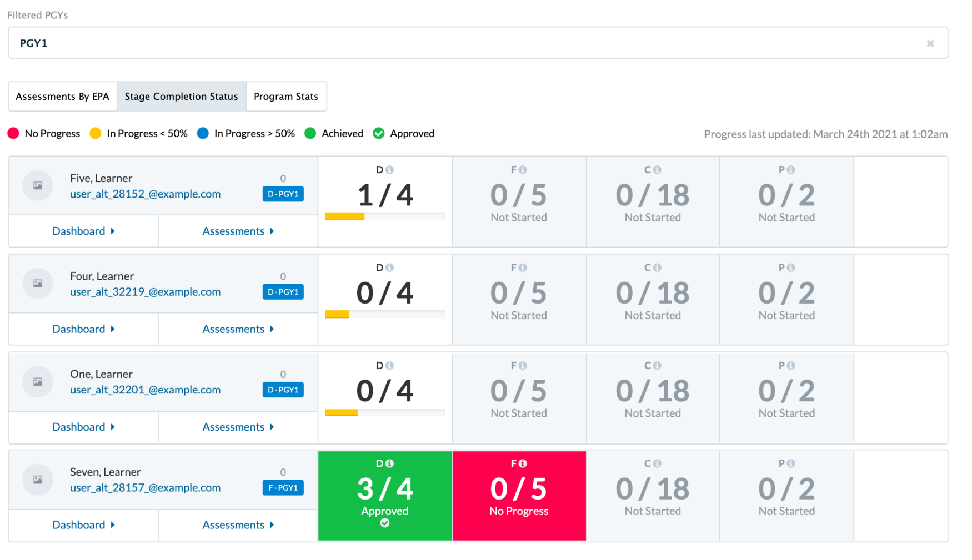Click the F·PGY1 badge for Seven, Learner
The height and width of the screenshot is (560, 972).
(283, 488)
